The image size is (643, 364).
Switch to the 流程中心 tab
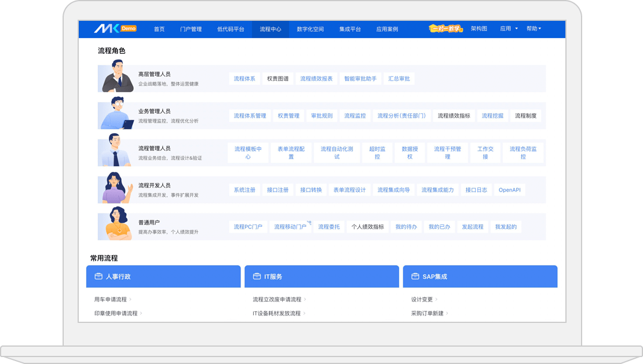(271, 29)
